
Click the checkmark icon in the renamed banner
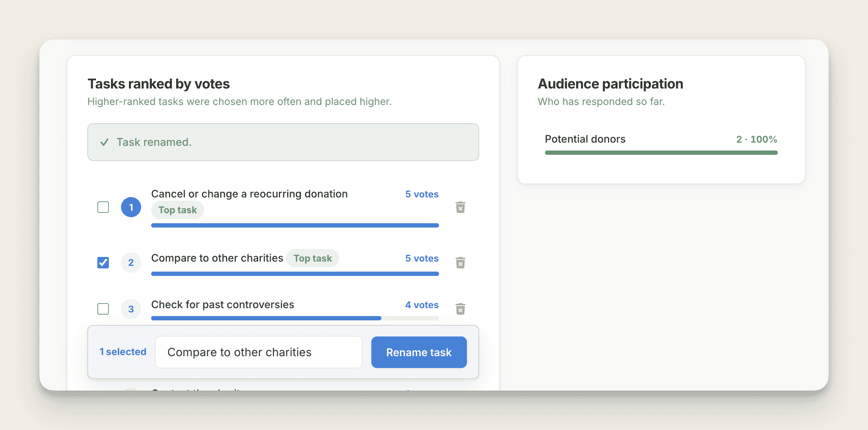coord(104,142)
